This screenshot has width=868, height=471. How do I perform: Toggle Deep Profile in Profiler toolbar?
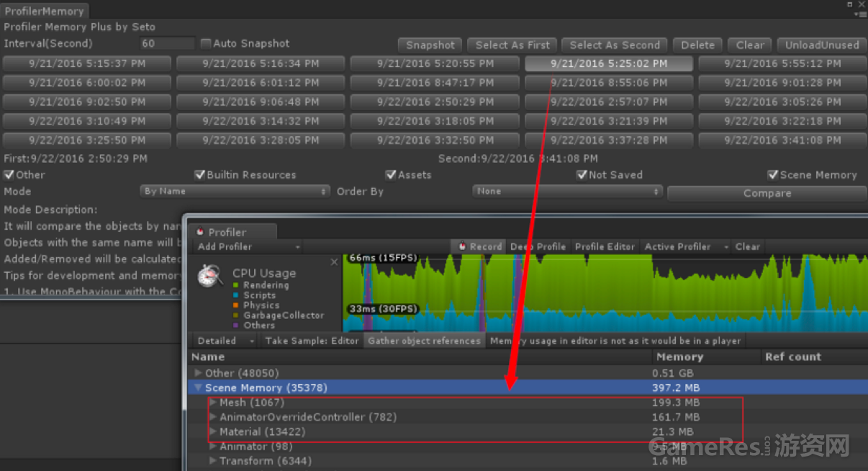tap(538, 246)
